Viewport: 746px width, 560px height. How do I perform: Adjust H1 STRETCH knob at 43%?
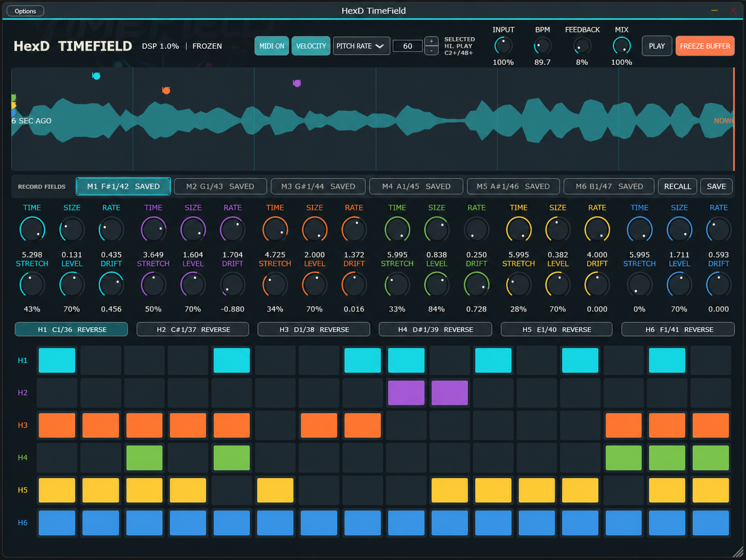[32, 284]
